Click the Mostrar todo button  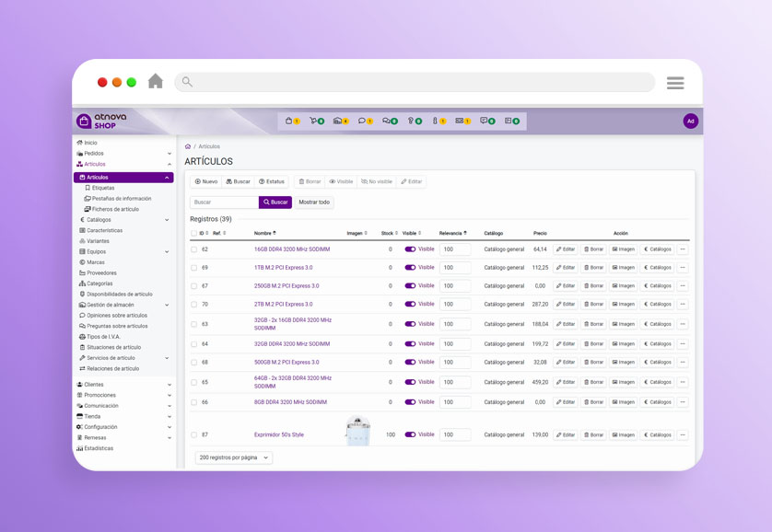click(313, 202)
